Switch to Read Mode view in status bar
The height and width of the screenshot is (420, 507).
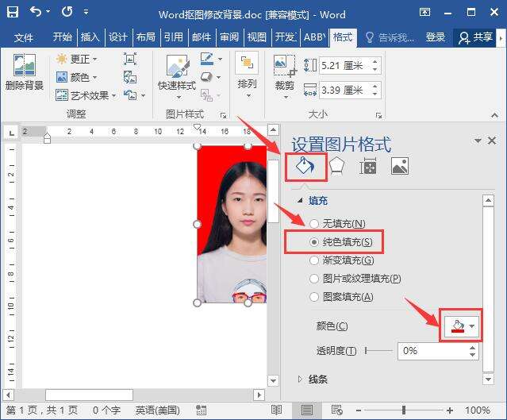coord(276,410)
